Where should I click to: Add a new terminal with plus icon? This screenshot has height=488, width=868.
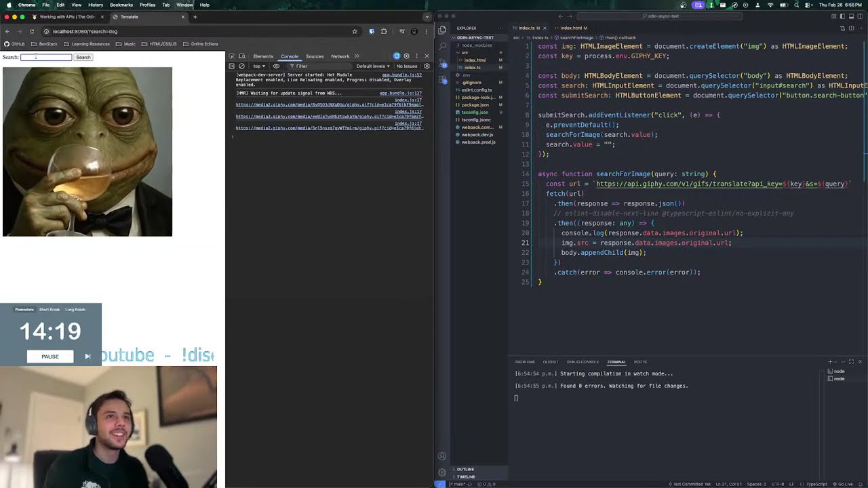coord(830,362)
